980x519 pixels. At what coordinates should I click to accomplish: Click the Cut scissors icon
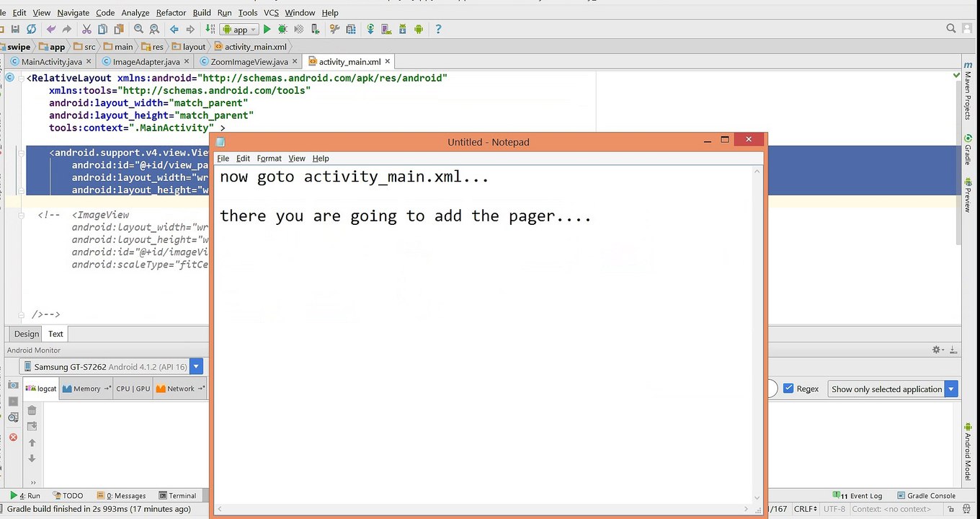[x=86, y=30]
